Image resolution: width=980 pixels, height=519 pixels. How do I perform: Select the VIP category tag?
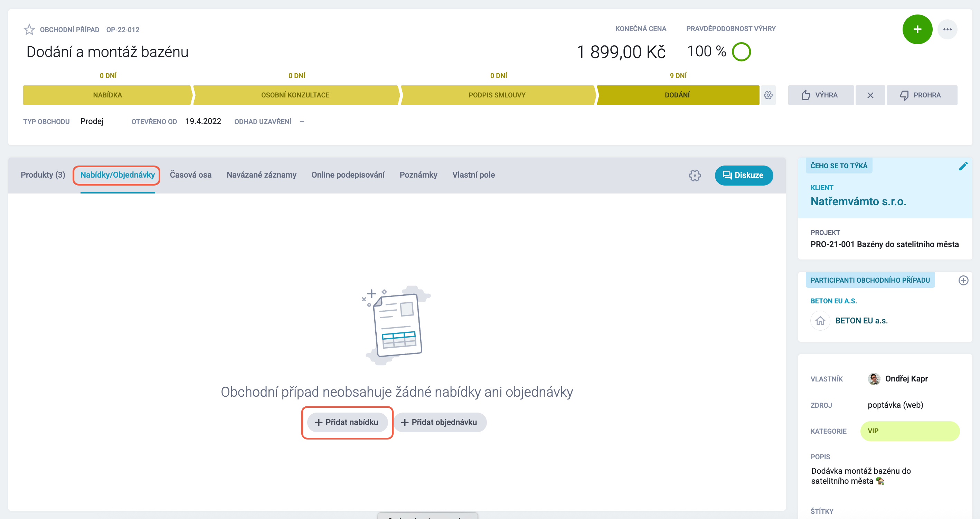(910, 431)
